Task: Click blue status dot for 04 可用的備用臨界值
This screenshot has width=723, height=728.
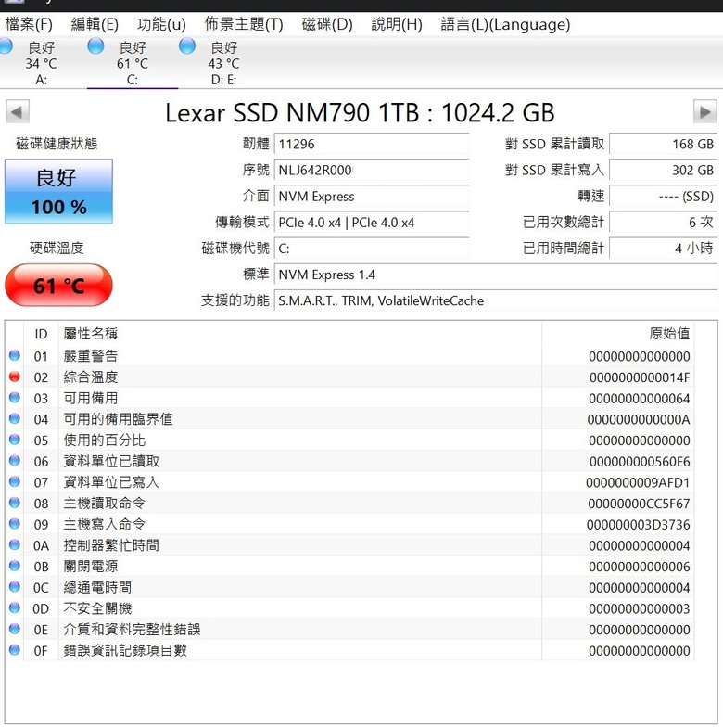Action: pos(15,418)
